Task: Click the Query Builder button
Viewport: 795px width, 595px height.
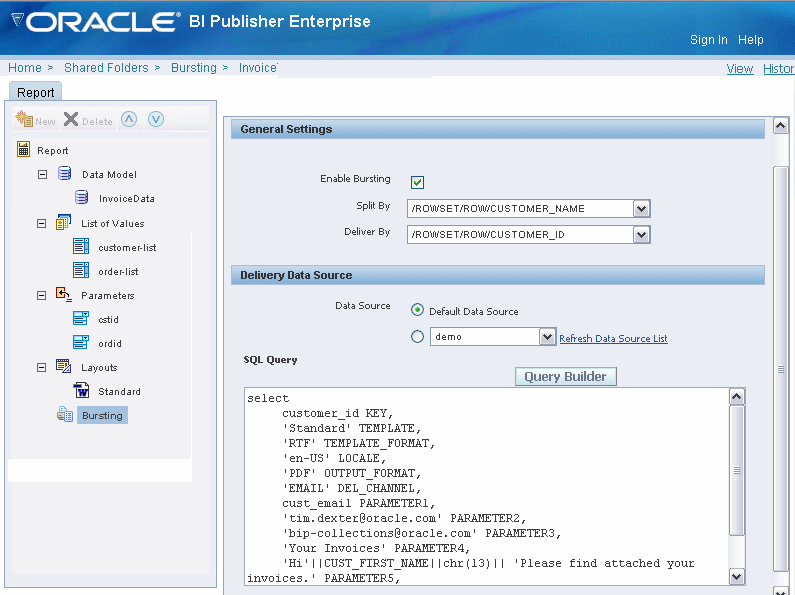Action: coord(565,377)
